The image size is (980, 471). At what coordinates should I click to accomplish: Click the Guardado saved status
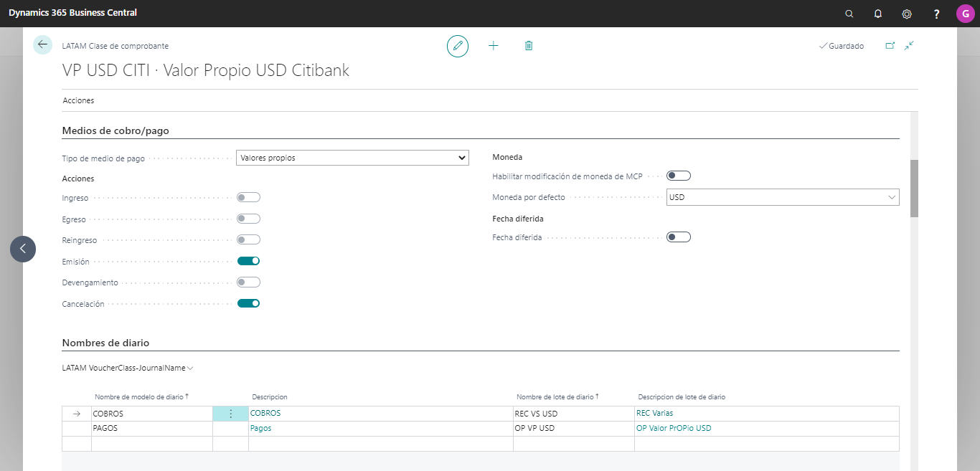[x=842, y=46]
